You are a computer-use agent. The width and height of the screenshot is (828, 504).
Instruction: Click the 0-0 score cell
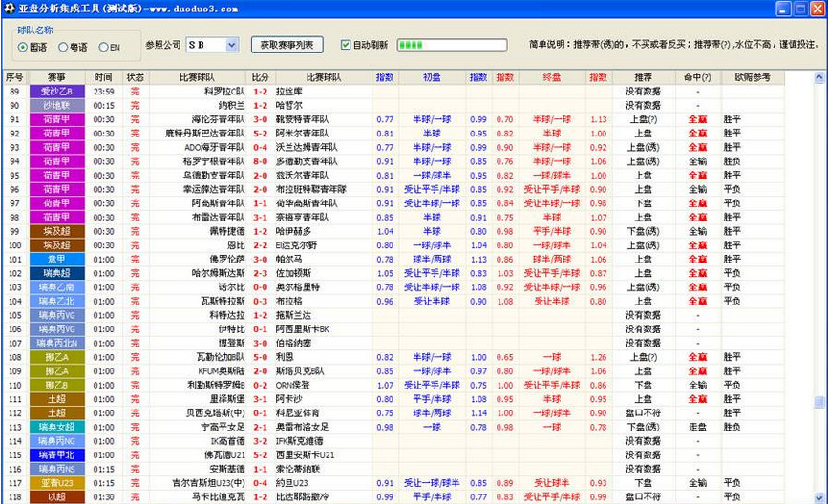[x=261, y=287]
